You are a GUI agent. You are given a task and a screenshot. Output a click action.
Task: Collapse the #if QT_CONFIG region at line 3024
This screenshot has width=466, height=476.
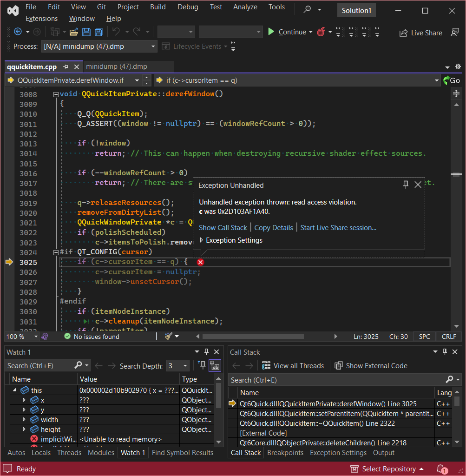click(x=56, y=252)
